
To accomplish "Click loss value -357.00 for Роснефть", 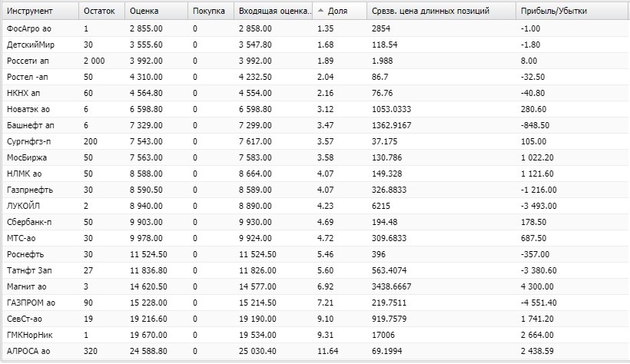I will coord(535,254).
